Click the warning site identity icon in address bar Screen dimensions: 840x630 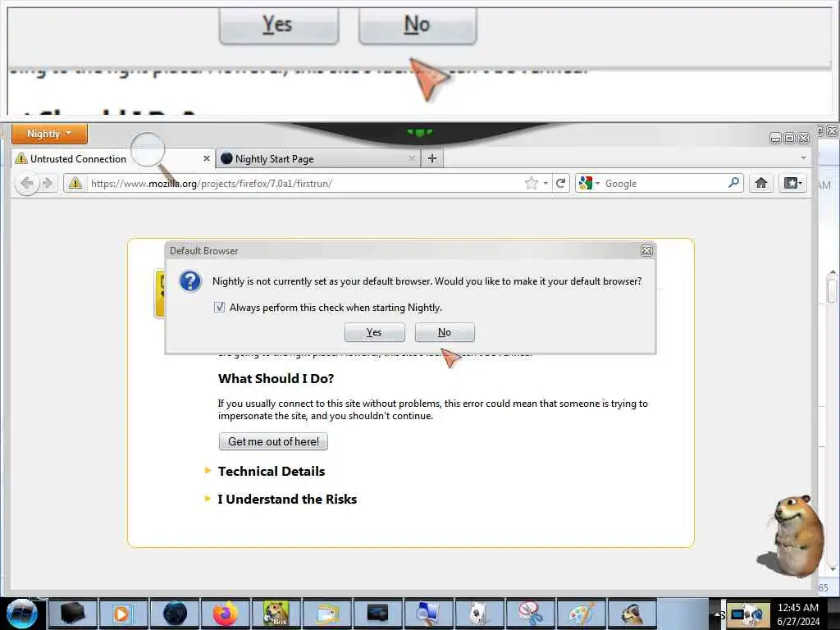75,183
